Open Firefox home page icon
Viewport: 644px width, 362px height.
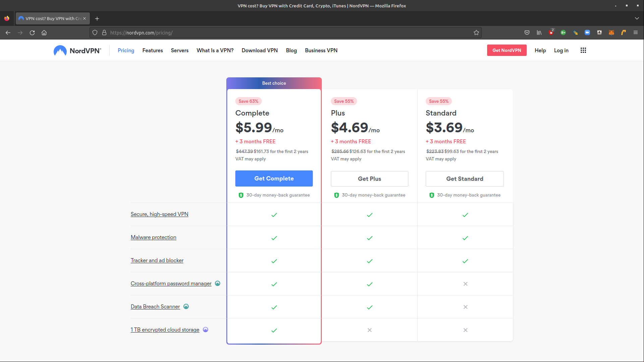tap(44, 32)
